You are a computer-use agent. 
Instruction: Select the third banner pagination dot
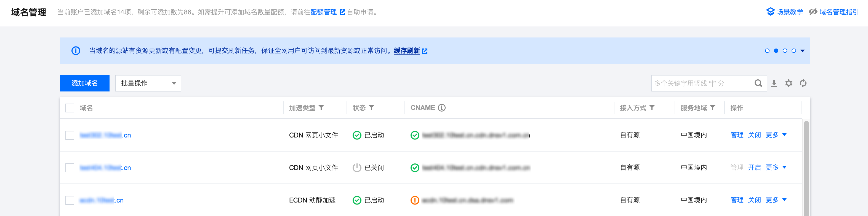tap(785, 51)
